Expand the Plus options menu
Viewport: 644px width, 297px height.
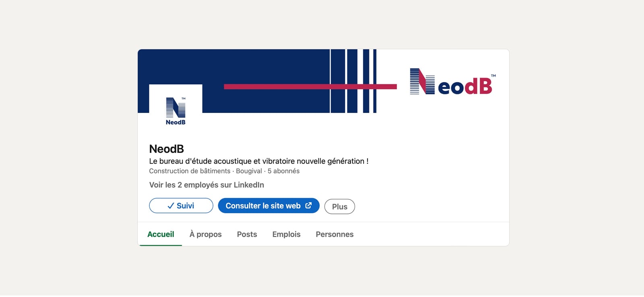pos(339,206)
